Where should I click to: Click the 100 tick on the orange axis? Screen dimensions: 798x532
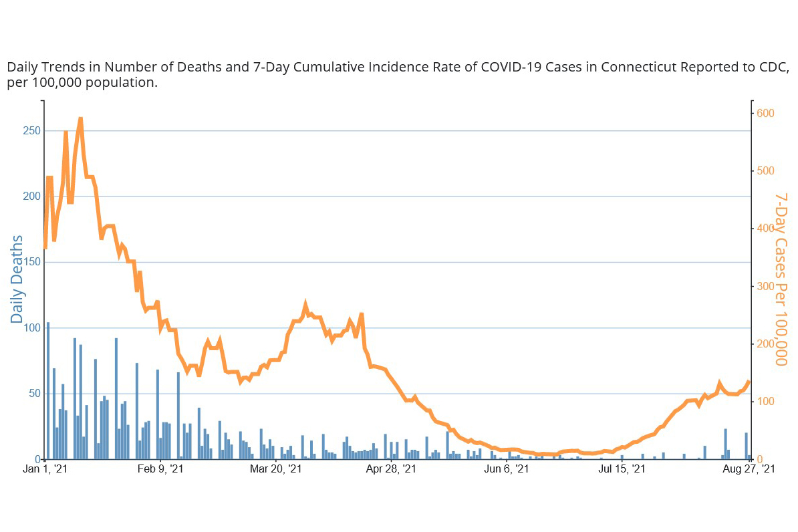tap(765, 402)
